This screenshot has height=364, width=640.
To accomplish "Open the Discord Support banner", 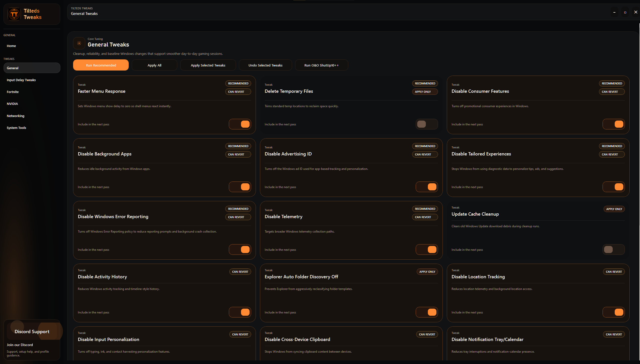I will [x=32, y=331].
